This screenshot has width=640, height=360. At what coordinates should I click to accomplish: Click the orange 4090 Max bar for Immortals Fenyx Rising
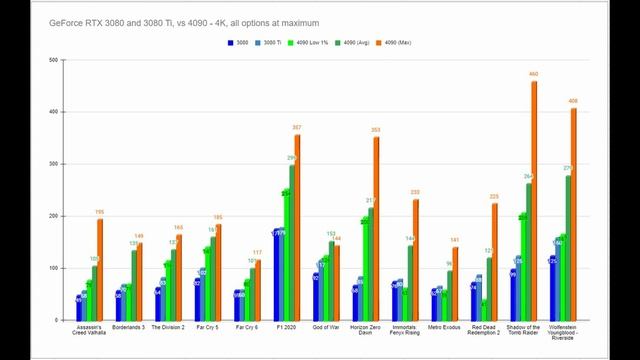(x=416, y=260)
